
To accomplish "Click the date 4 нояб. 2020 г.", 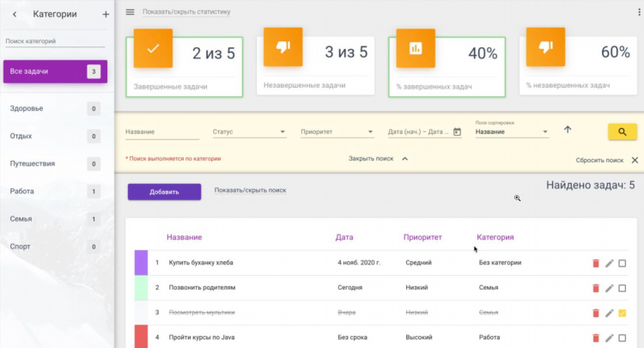I will [359, 263].
